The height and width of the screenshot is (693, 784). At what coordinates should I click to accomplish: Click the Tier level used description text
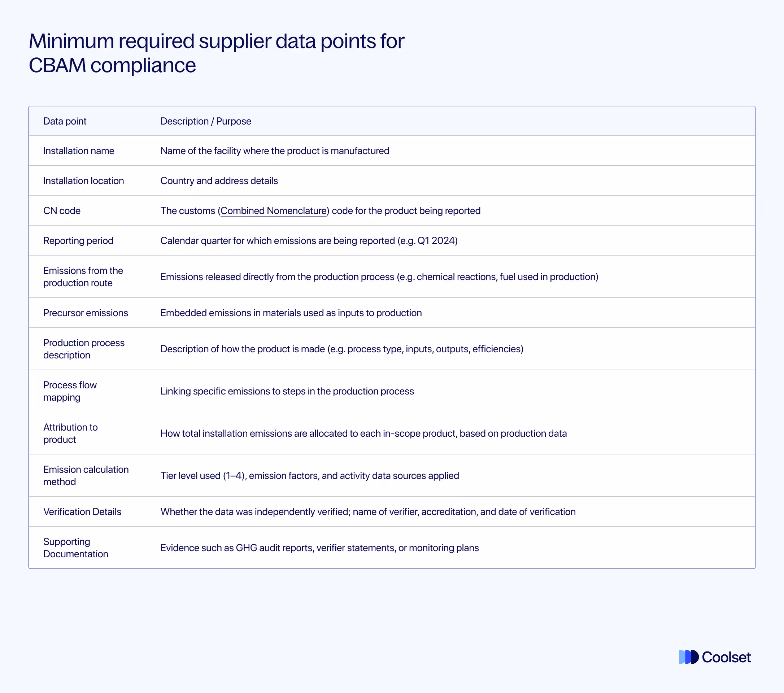pos(310,476)
